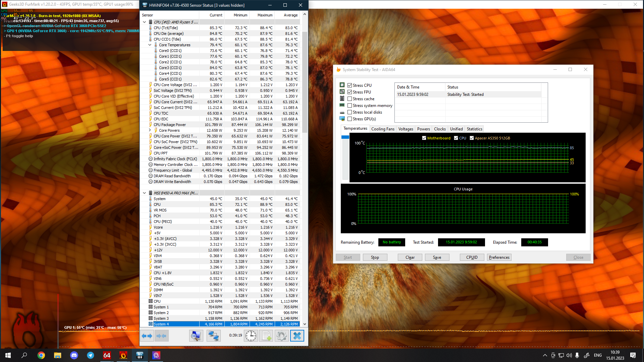The height and width of the screenshot is (362, 644).
Task: Click the start logging sheet icon
Action: [267, 336]
